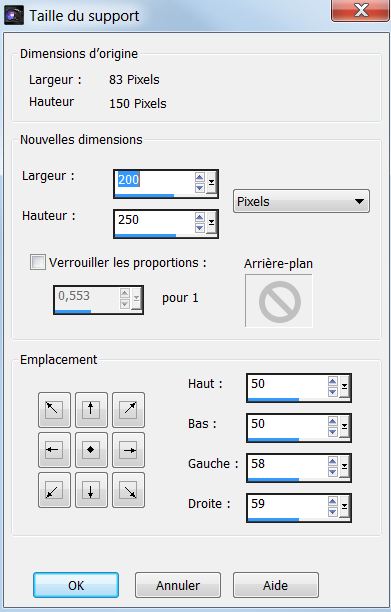Screen dimensions: 391x612
Task: Click into the Gauche input field
Action: pos(287,465)
